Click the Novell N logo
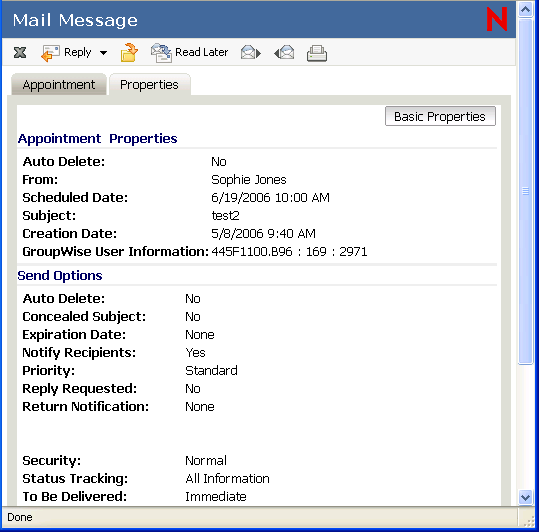 coord(497,19)
